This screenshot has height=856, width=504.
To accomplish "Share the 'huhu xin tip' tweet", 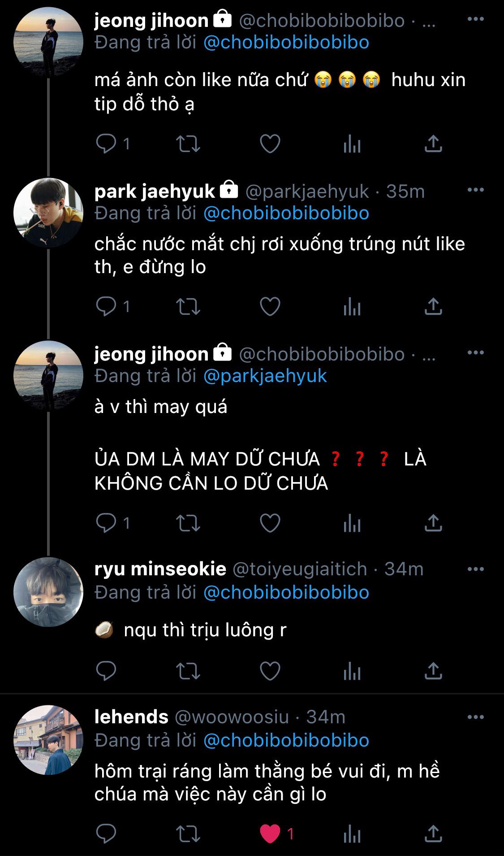I will 433,144.
